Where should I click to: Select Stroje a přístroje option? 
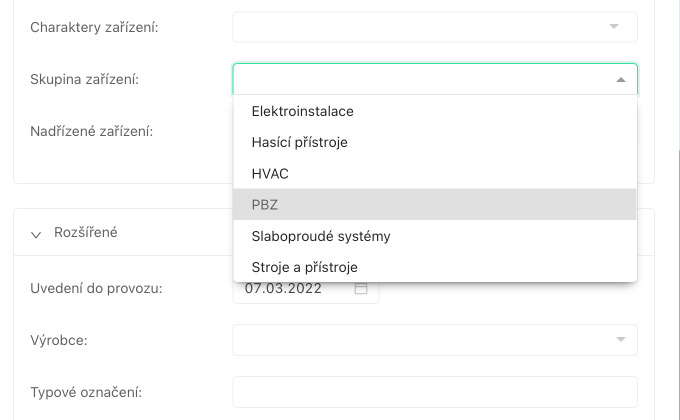tap(304, 267)
